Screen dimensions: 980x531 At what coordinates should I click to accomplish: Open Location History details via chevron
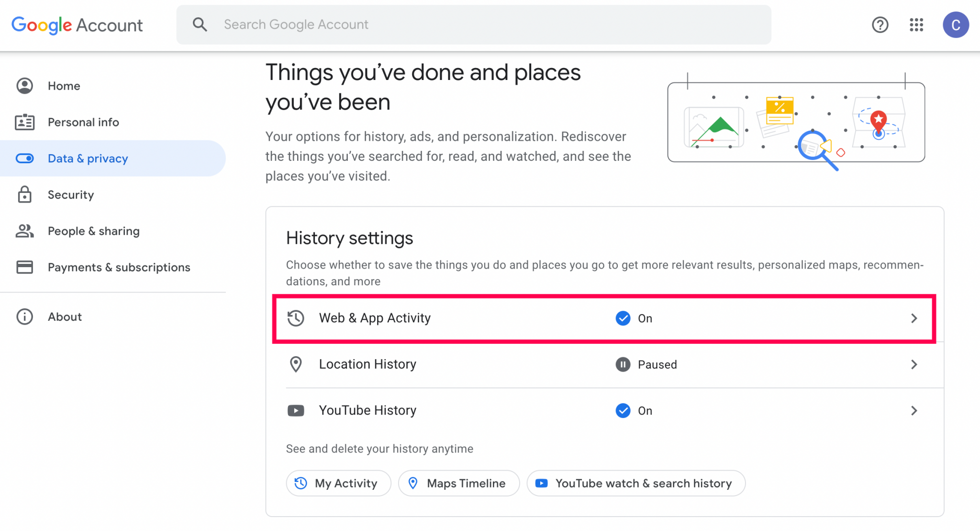pyautogui.click(x=914, y=364)
